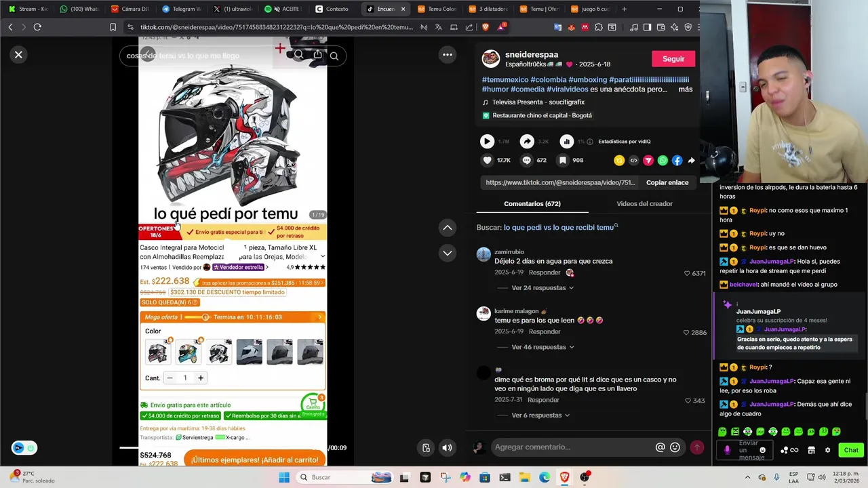Expand the caption with 'más'
Image resolution: width=868 pixels, height=488 pixels.
pos(686,89)
